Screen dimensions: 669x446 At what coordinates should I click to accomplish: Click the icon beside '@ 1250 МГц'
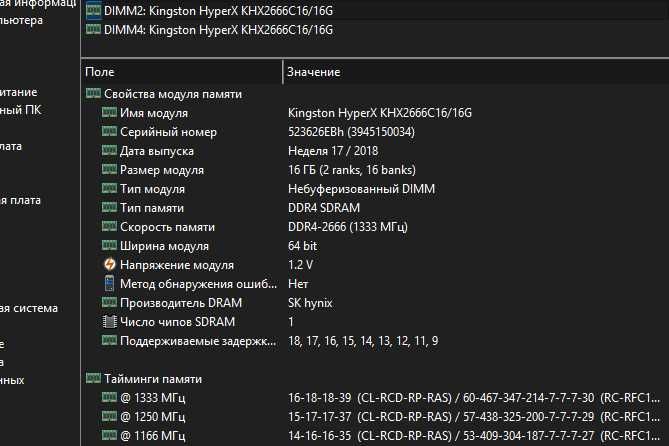tap(109, 416)
